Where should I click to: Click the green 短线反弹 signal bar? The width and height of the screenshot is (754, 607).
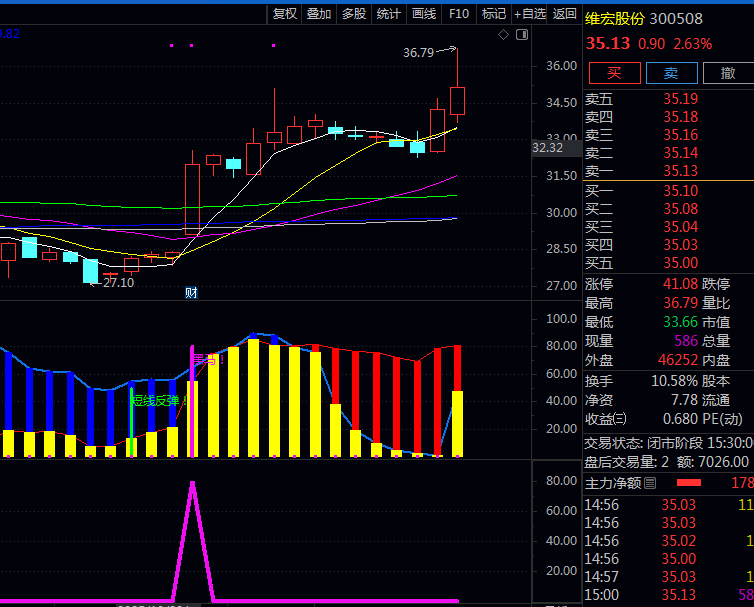click(131, 420)
